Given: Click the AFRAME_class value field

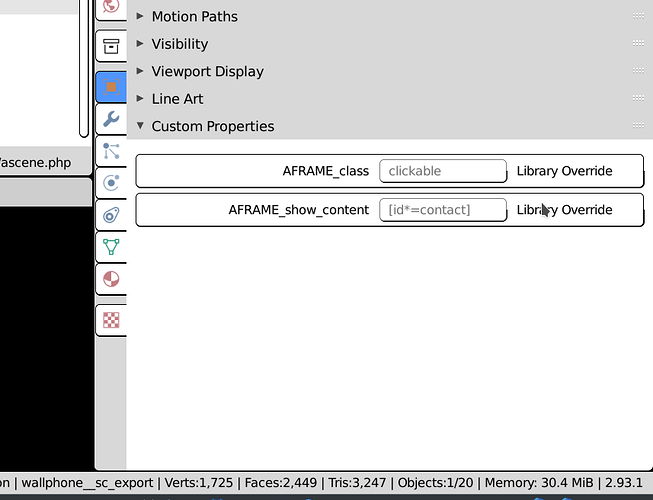Looking at the screenshot, I should pyautogui.click(x=443, y=171).
